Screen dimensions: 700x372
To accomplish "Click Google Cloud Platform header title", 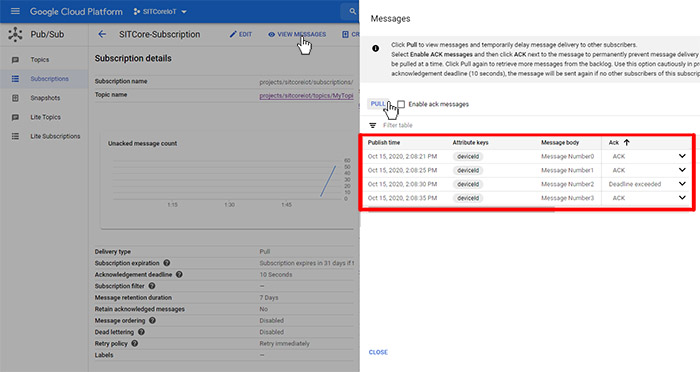I will 76,12.
